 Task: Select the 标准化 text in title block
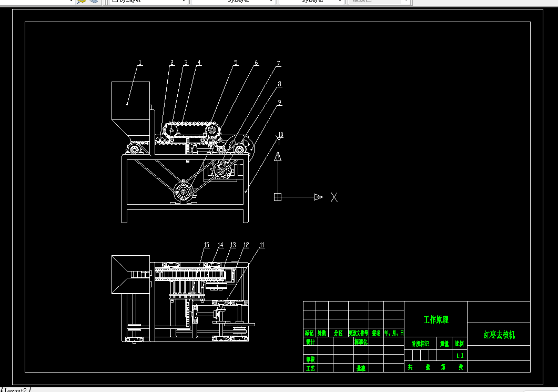coord(361,342)
